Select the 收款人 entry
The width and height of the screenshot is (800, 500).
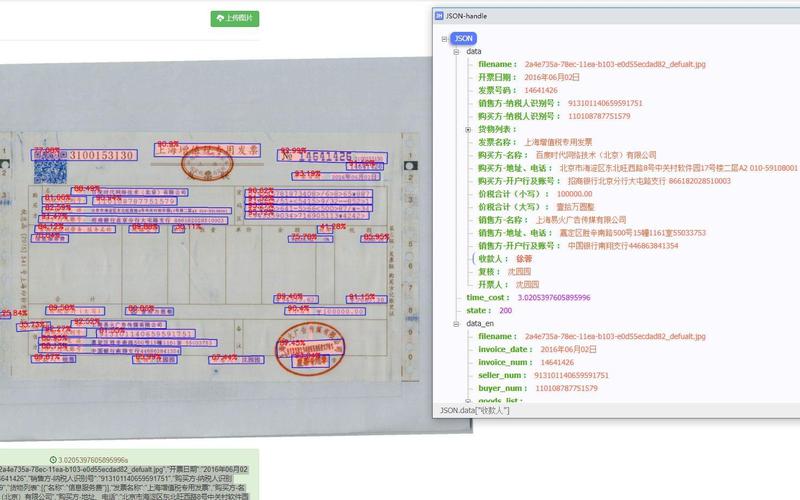pyautogui.click(x=505, y=259)
